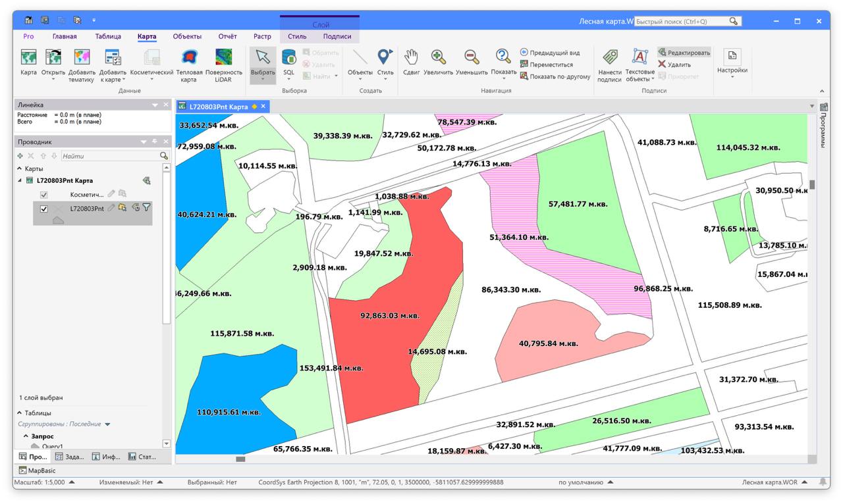Open the Поверхность LiDAR tool

pyautogui.click(x=224, y=58)
